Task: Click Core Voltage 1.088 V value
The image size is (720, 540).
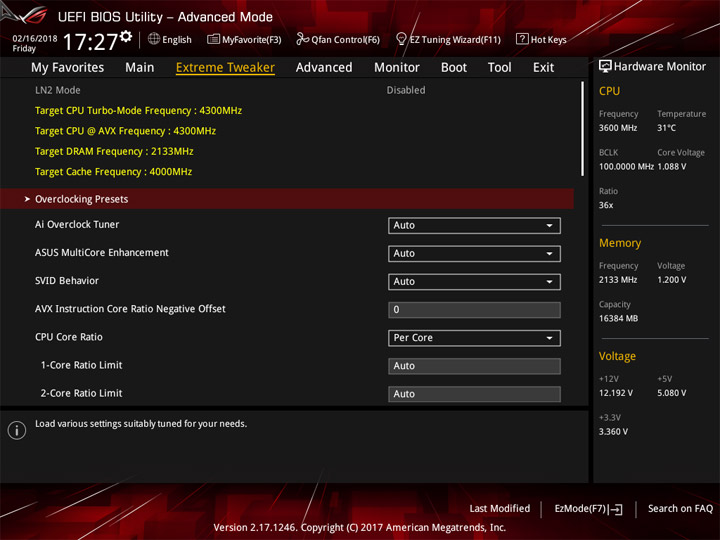Action: (672, 167)
